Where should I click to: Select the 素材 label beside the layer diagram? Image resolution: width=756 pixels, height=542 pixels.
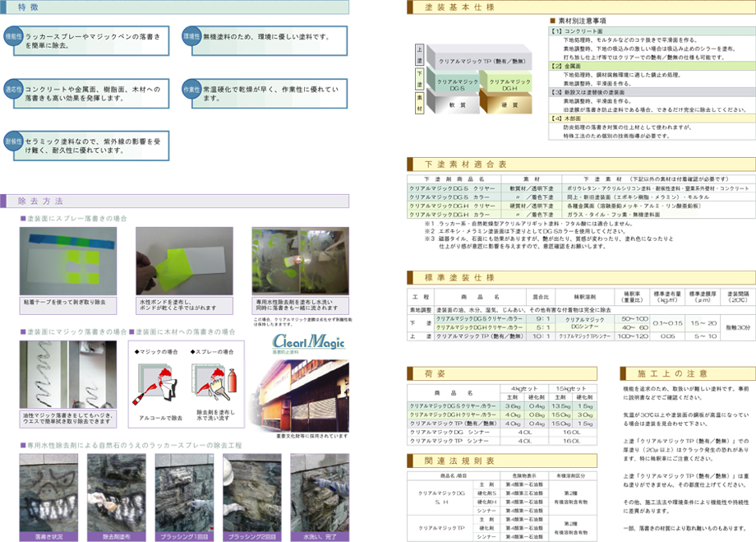tap(419, 103)
